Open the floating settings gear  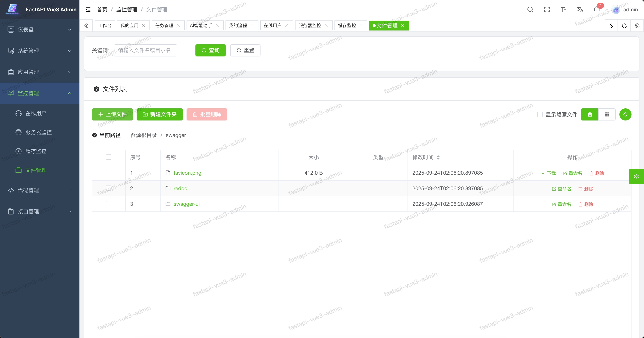click(636, 176)
